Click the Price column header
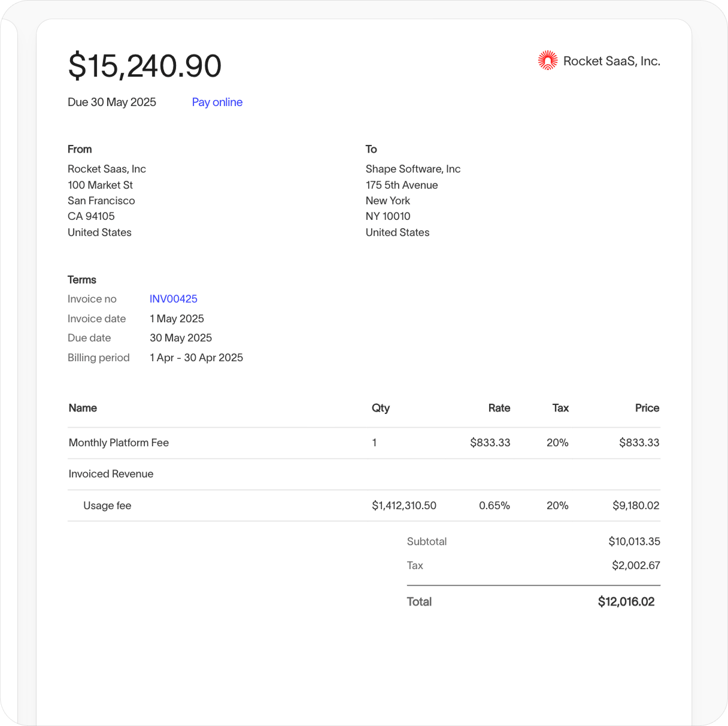Screen dimensions: 728x726 (x=647, y=408)
